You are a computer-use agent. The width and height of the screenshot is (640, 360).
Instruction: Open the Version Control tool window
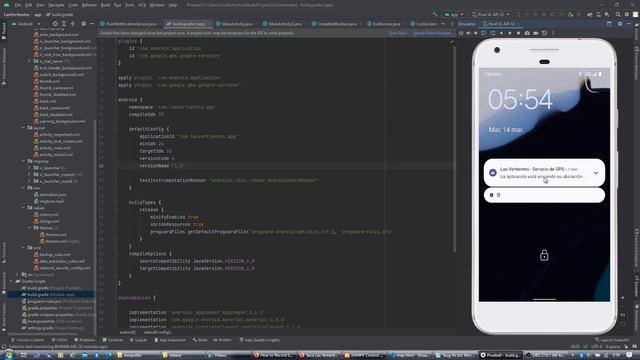coord(27,340)
